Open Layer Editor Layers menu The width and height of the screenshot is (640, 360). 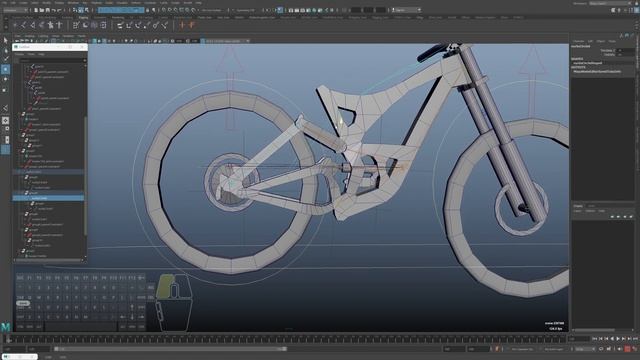(x=577, y=211)
